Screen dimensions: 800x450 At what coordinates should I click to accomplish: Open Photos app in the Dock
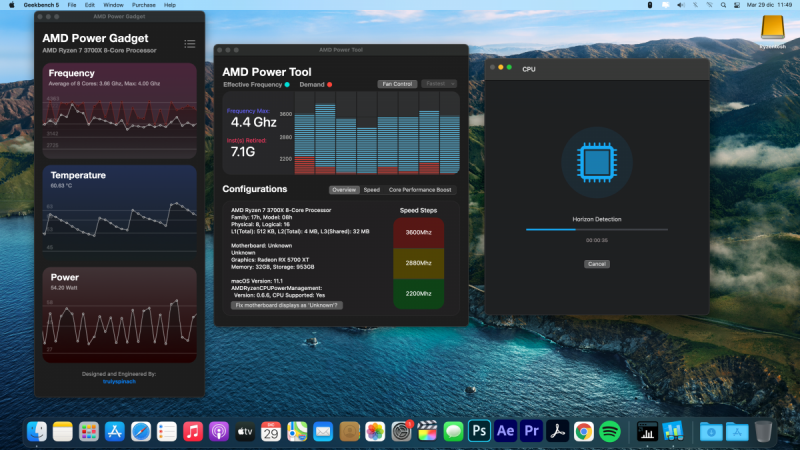click(x=375, y=432)
